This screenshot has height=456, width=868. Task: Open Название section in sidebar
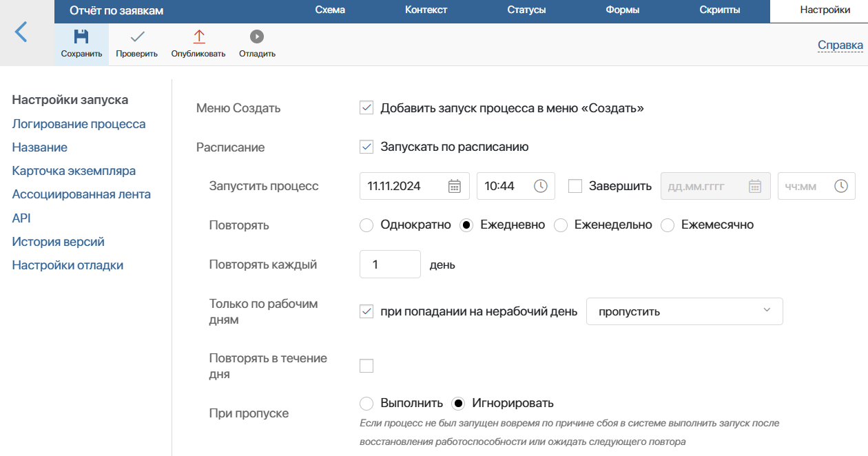point(40,147)
